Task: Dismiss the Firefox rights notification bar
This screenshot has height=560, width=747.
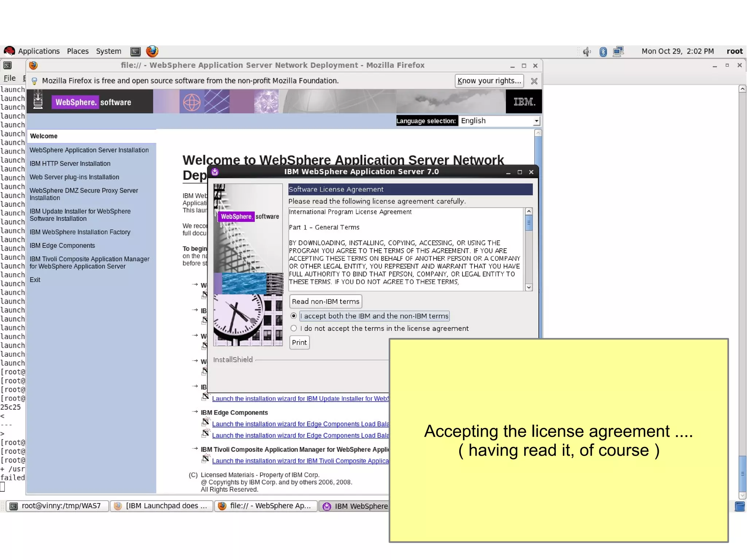Action: [x=534, y=81]
